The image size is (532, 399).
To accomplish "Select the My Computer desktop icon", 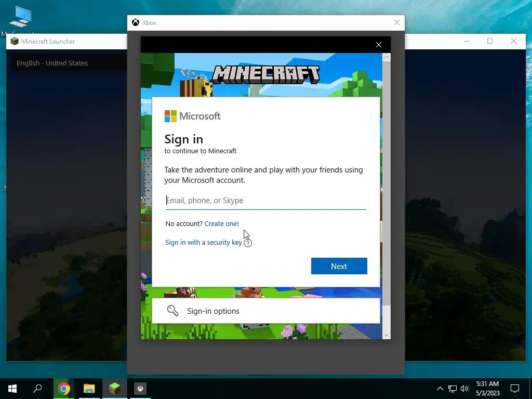I will pos(20,20).
